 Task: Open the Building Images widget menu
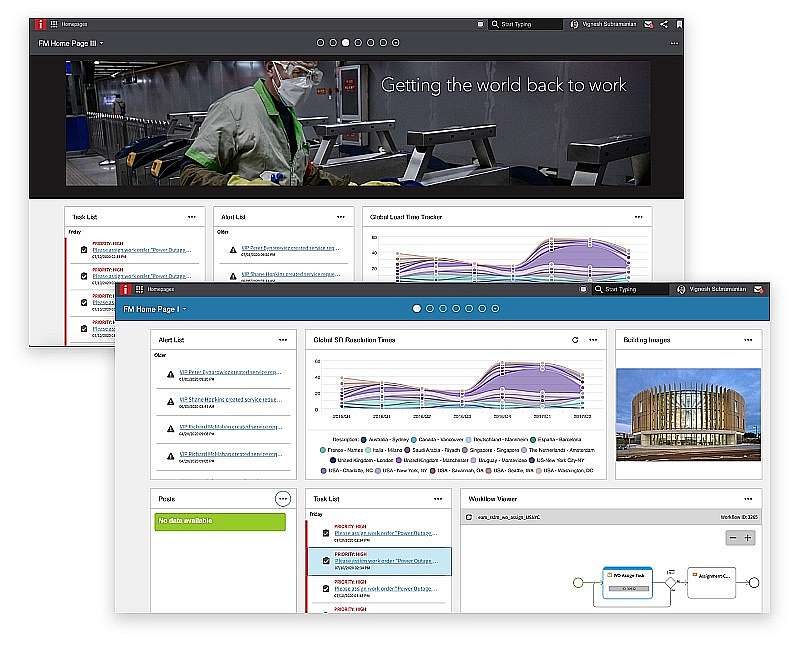[x=748, y=340]
